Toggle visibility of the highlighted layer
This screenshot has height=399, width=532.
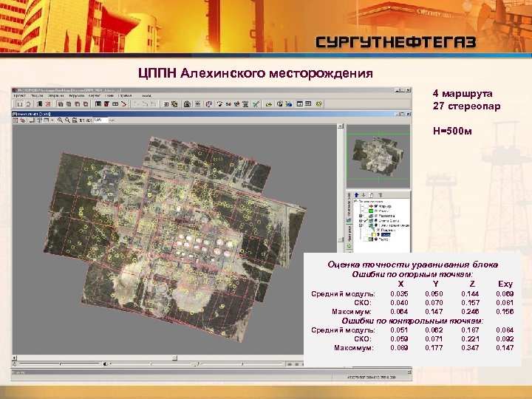378,234
